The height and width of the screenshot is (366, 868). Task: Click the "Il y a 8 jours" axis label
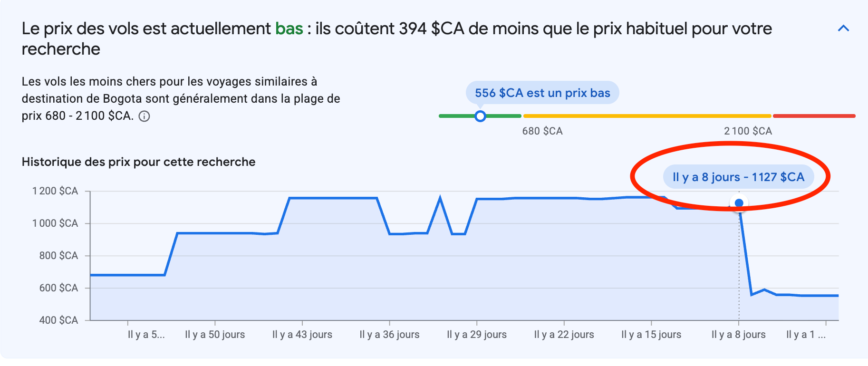(x=738, y=335)
